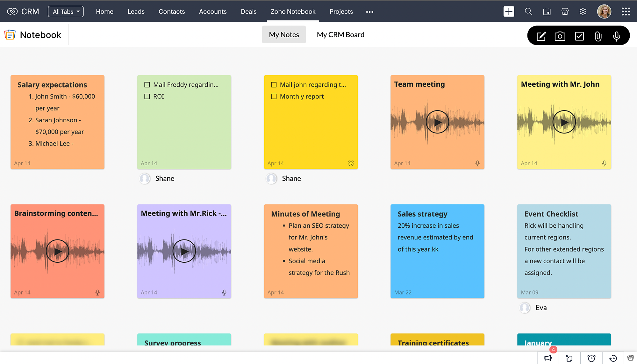The height and width of the screenshot is (364, 637).
Task: Click the paperclip attachment note icon
Action: pos(598,36)
